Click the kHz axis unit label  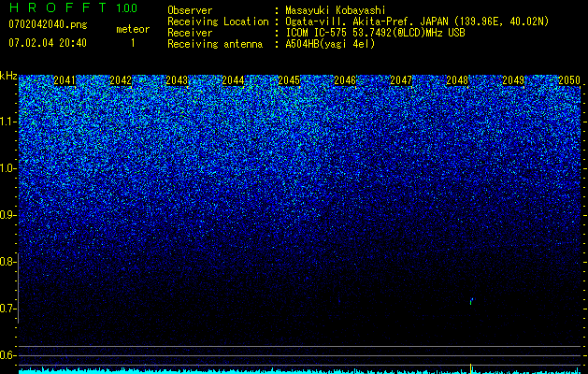8,76
